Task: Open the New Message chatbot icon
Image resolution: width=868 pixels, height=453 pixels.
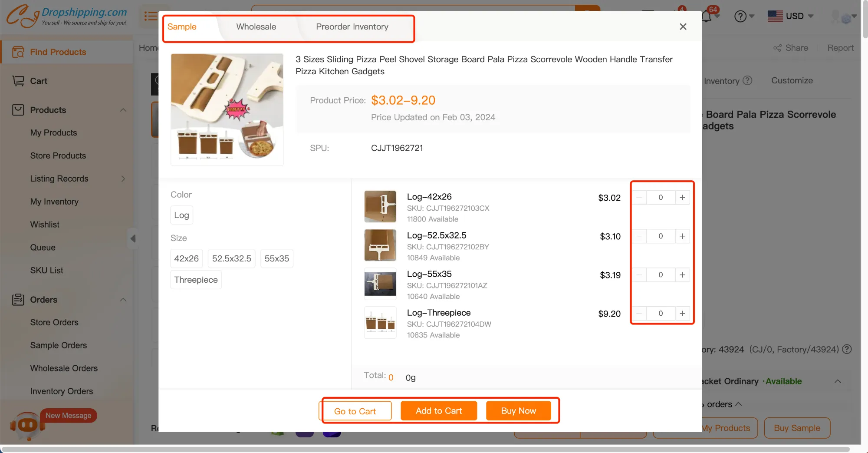Action: click(x=27, y=424)
